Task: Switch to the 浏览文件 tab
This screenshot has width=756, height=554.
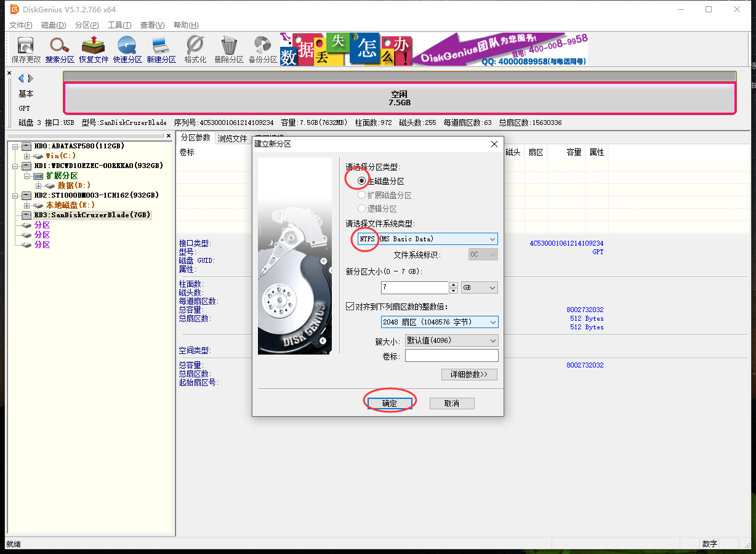Action: [x=231, y=138]
